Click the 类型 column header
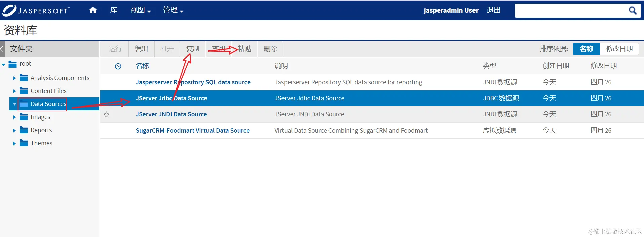This screenshot has width=644, height=237. (x=489, y=66)
